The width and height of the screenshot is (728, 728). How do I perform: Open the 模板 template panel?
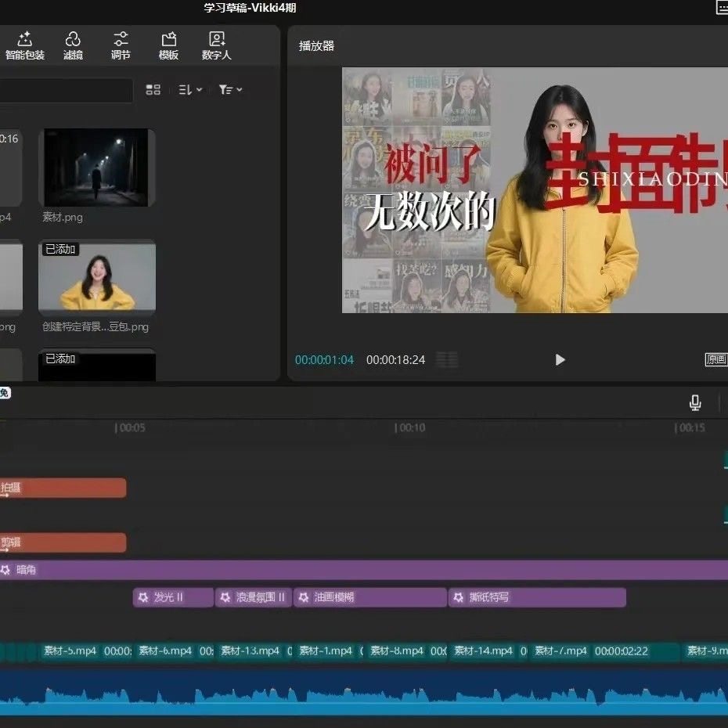(168, 45)
